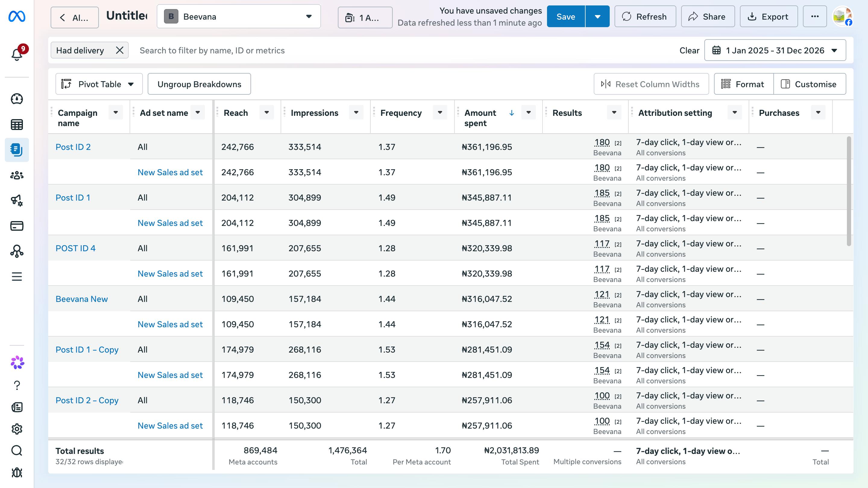Viewport: 868px width, 488px height.
Task: Click the Save button
Action: tap(566, 17)
